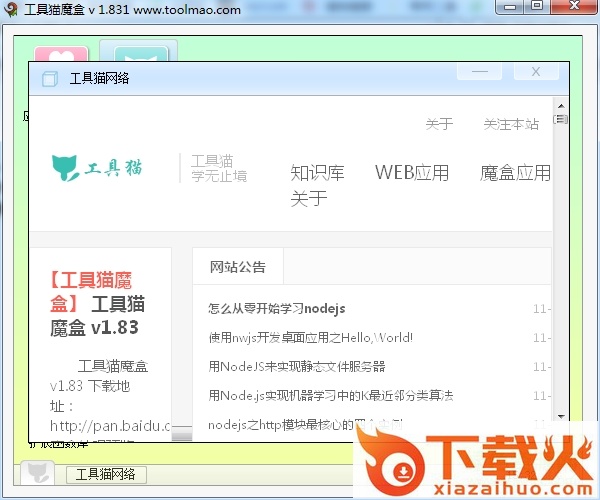This screenshot has height=500, width=600.
Task: Click the 工具猫 学无止境 slogan text
Action: 219,168
